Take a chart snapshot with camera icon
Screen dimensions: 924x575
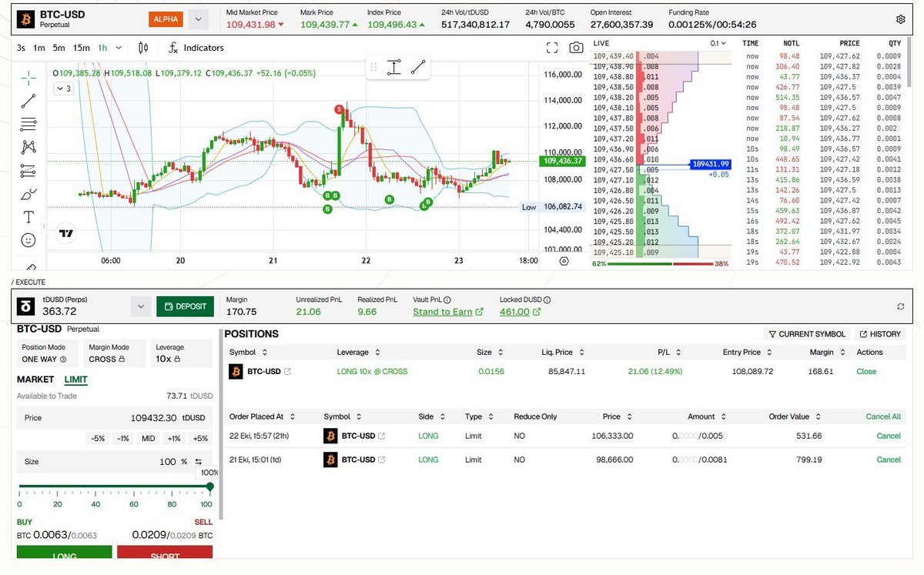[576, 48]
